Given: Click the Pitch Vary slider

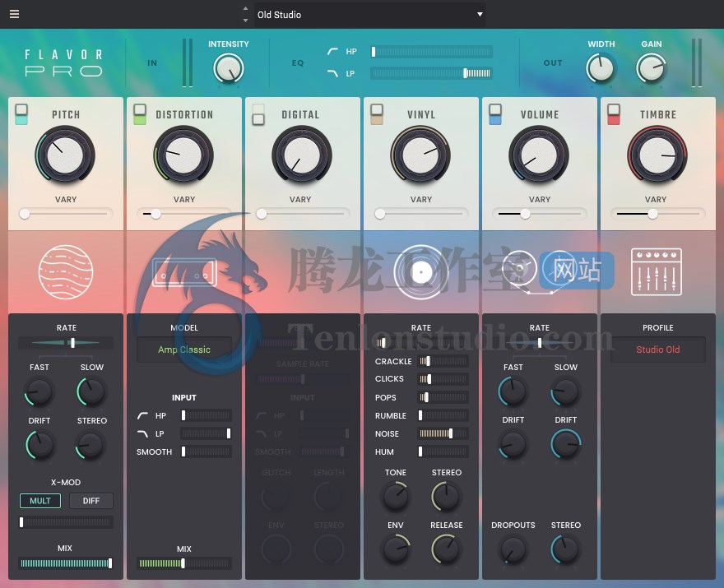Looking at the screenshot, I should 66,214.
